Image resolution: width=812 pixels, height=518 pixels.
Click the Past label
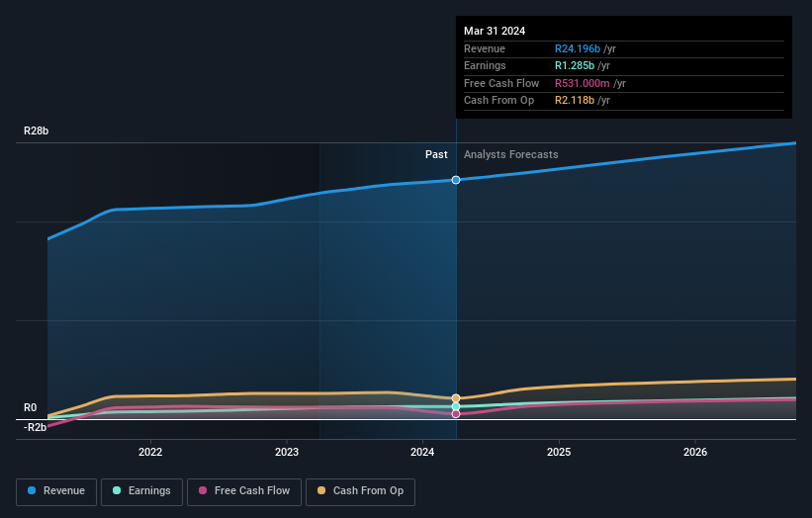[436, 155]
